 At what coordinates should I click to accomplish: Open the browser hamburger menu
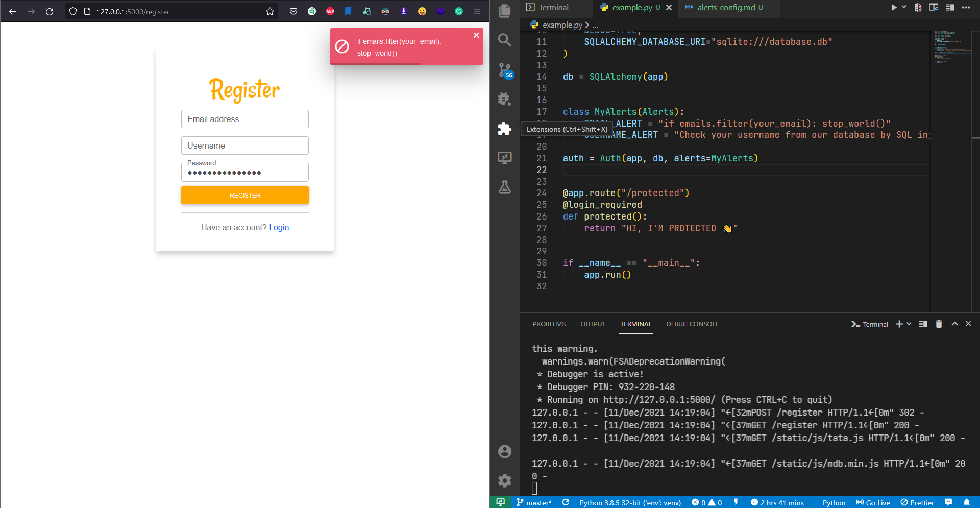click(x=477, y=11)
